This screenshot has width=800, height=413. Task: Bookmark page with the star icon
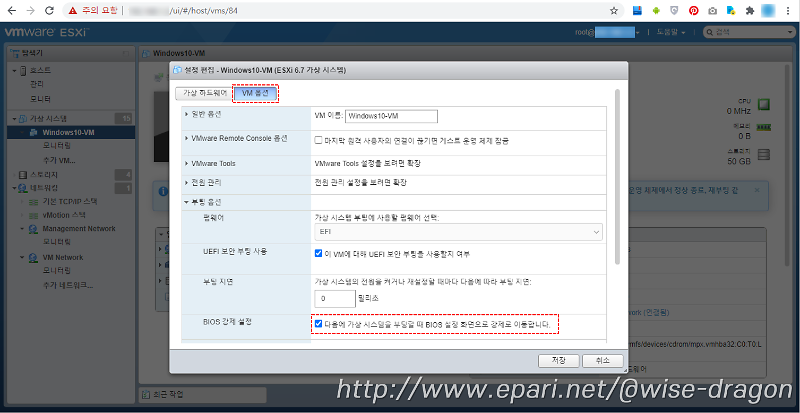[x=614, y=10]
